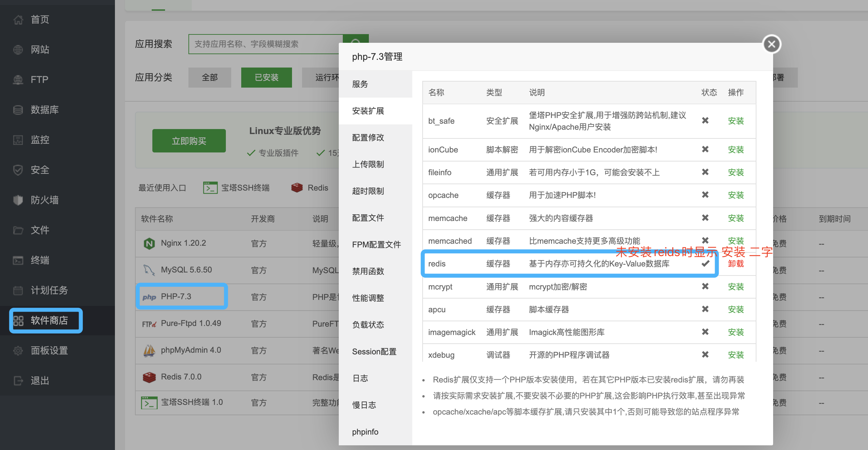Click the 立即购买 button
The image size is (868, 450).
pyautogui.click(x=189, y=141)
